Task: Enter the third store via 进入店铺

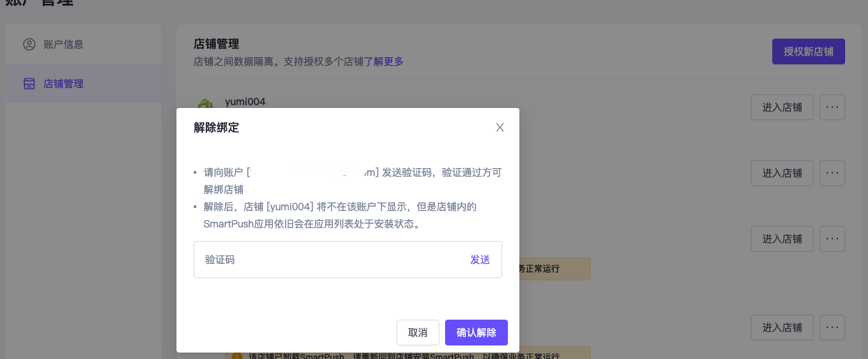Action: [782, 239]
